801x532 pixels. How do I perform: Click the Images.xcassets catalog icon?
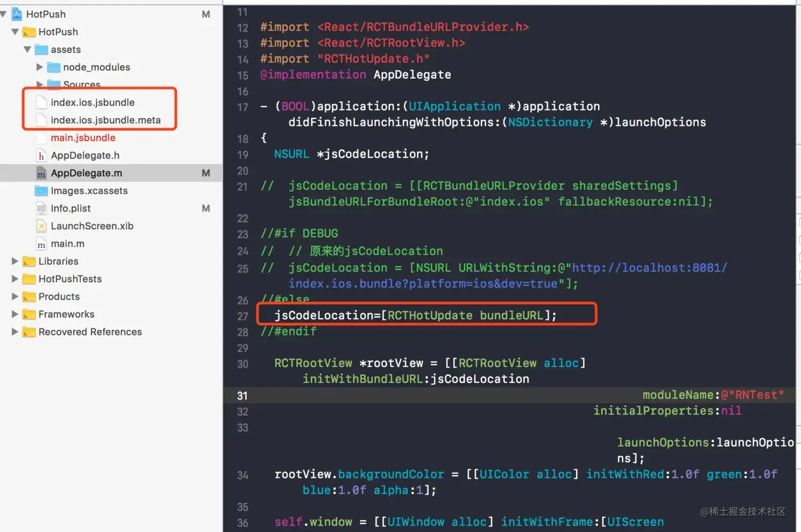(41, 191)
